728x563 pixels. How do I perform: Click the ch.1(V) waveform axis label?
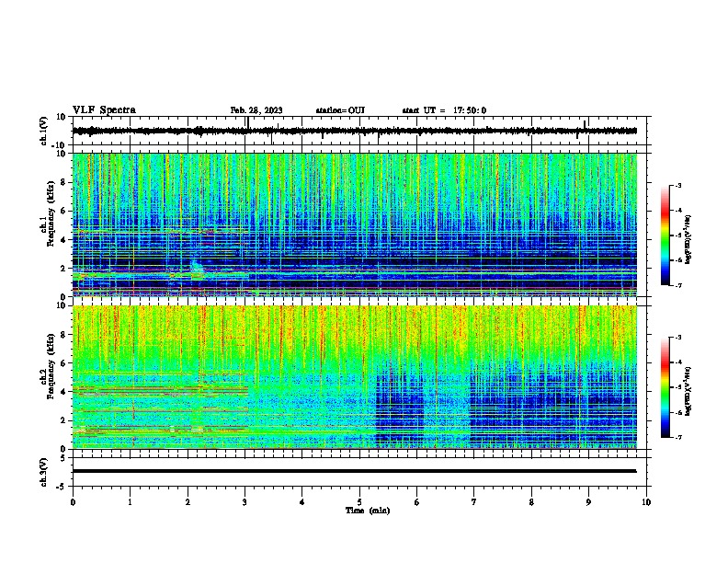click(44, 131)
